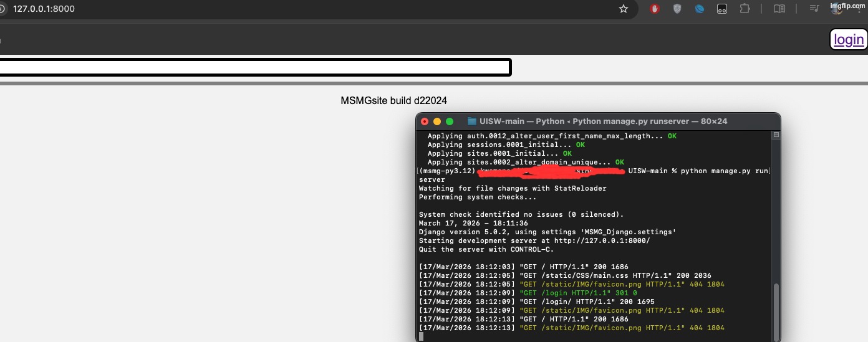This screenshot has width=868, height=342.
Task: Click the browser profile avatar
Action: pos(836,9)
